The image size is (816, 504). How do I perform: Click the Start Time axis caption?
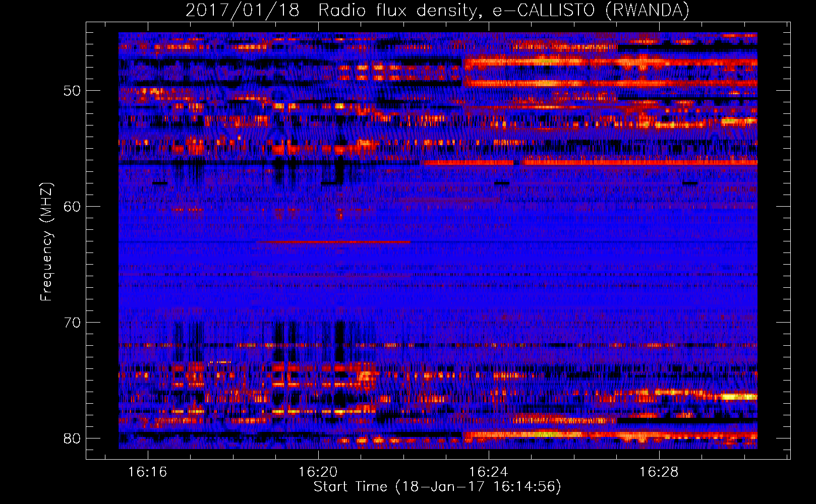pyautogui.click(x=437, y=487)
